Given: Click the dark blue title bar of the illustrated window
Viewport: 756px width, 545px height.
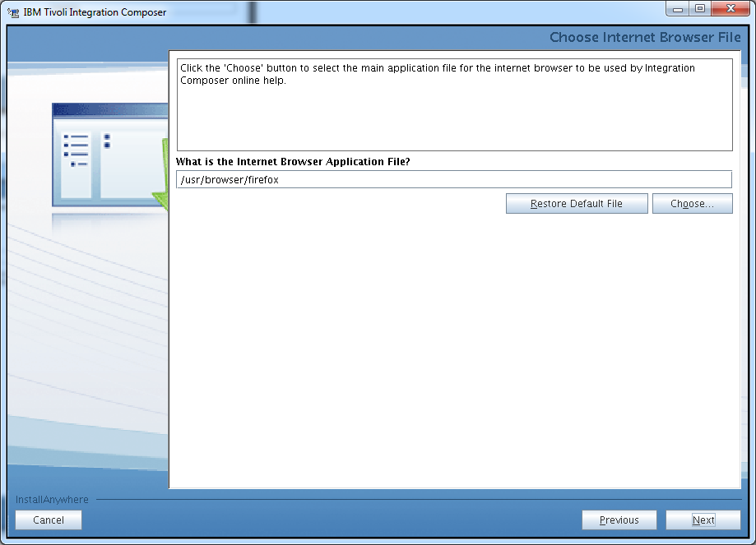Looking at the screenshot, I should 110,109.
